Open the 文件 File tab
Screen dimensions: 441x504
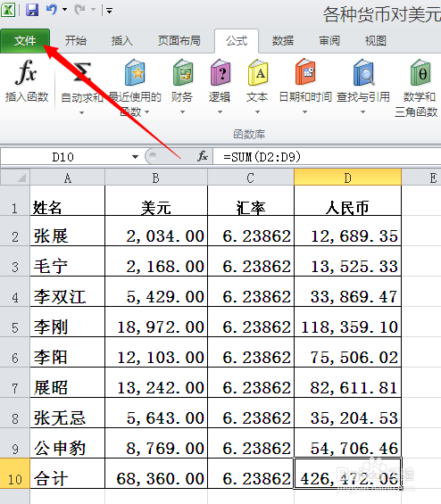pos(25,41)
